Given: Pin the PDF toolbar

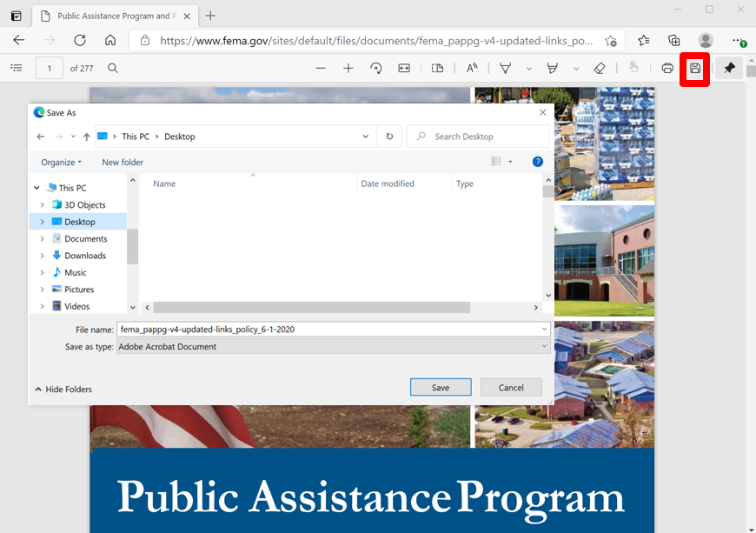Looking at the screenshot, I should click(730, 68).
